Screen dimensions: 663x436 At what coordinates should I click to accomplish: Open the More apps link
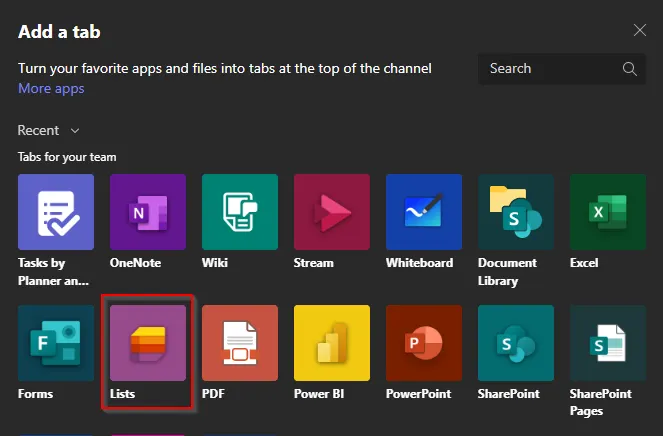(51, 88)
